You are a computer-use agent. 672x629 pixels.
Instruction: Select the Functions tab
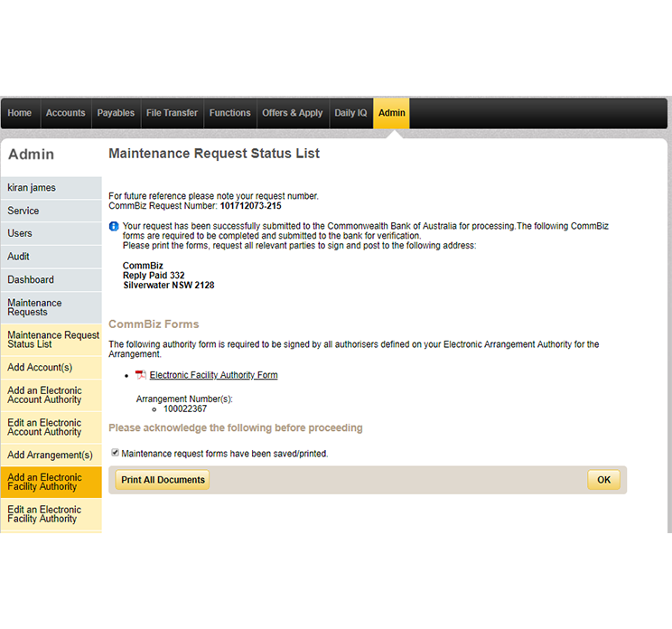coord(230,113)
